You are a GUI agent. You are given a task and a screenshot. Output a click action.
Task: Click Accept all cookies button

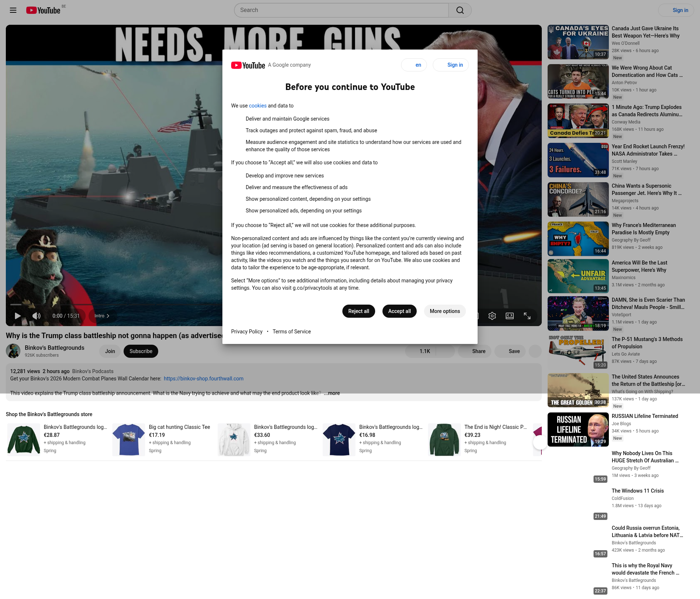(399, 311)
